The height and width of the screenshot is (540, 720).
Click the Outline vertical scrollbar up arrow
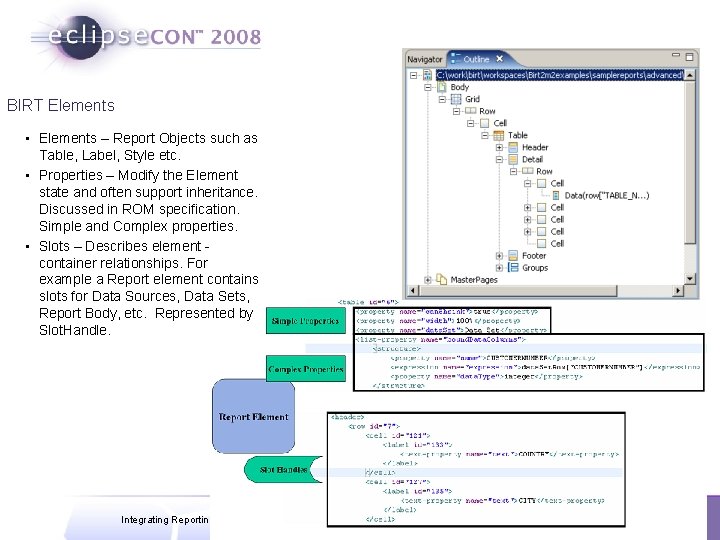(x=690, y=75)
